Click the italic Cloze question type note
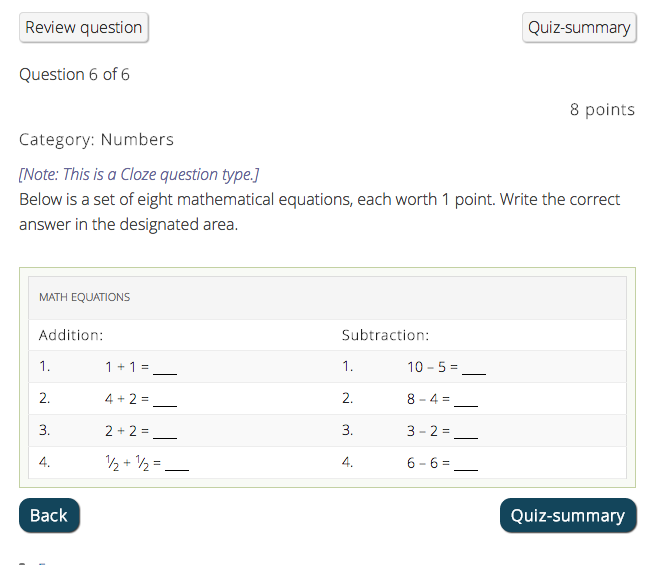This screenshot has height=565, width=655. click(139, 175)
